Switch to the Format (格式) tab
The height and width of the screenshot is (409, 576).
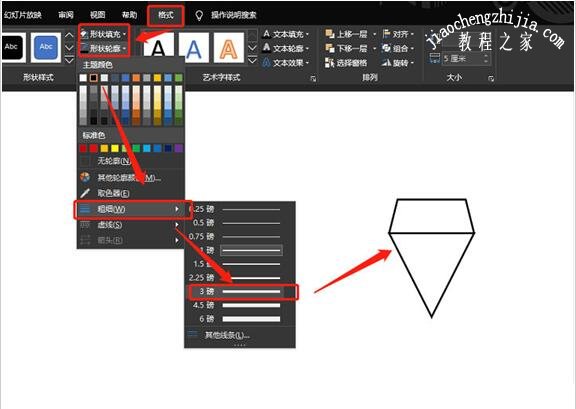[165, 15]
